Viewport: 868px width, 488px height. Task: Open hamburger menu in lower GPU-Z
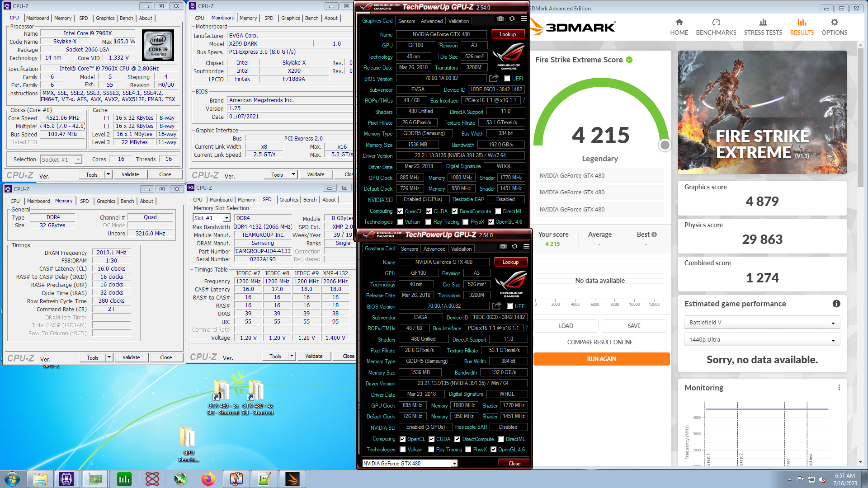click(526, 247)
